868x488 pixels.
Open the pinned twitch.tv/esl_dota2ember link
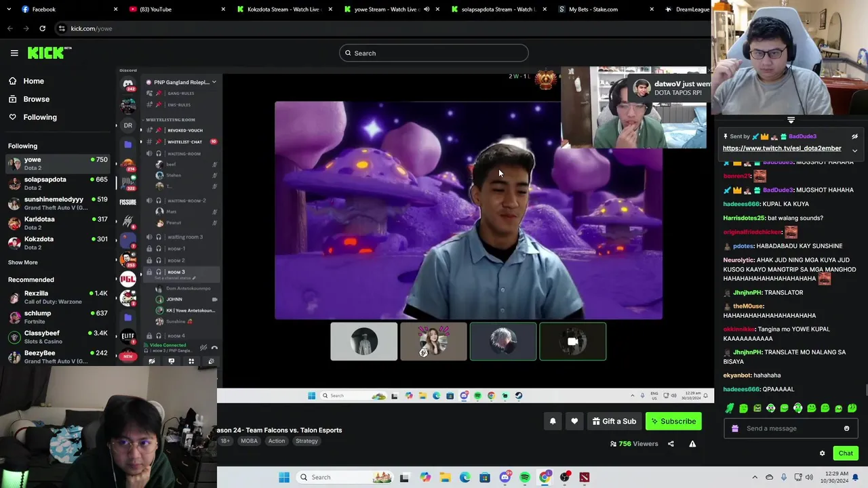pos(782,148)
